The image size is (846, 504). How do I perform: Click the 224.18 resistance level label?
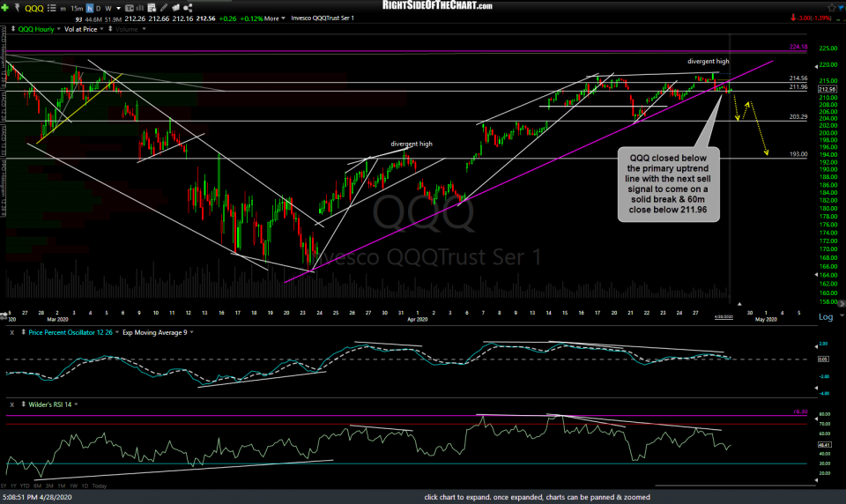[x=798, y=47]
